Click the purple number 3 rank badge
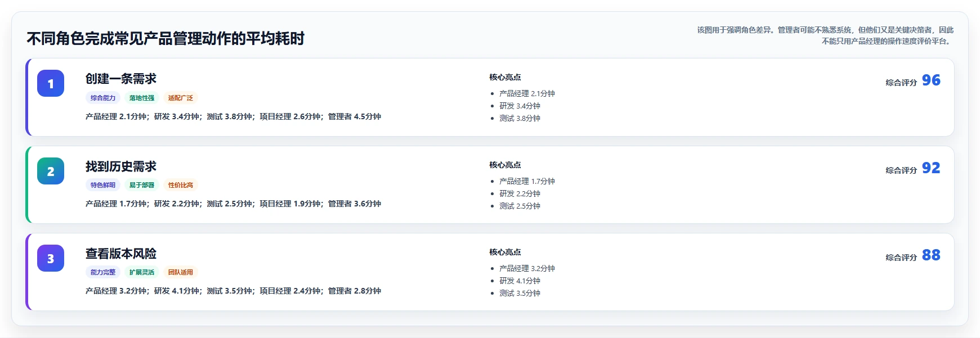This screenshot has width=980, height=338. 51,258
